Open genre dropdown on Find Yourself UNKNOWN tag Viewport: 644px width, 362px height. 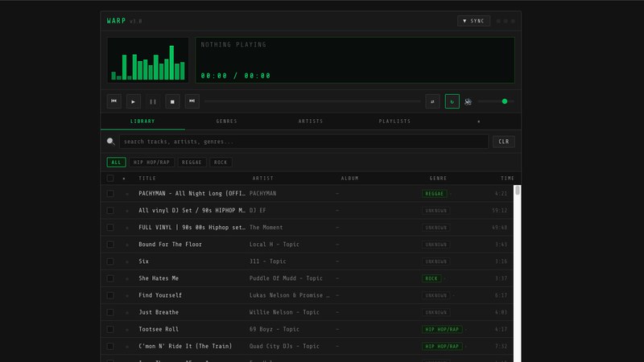(453, 295)
